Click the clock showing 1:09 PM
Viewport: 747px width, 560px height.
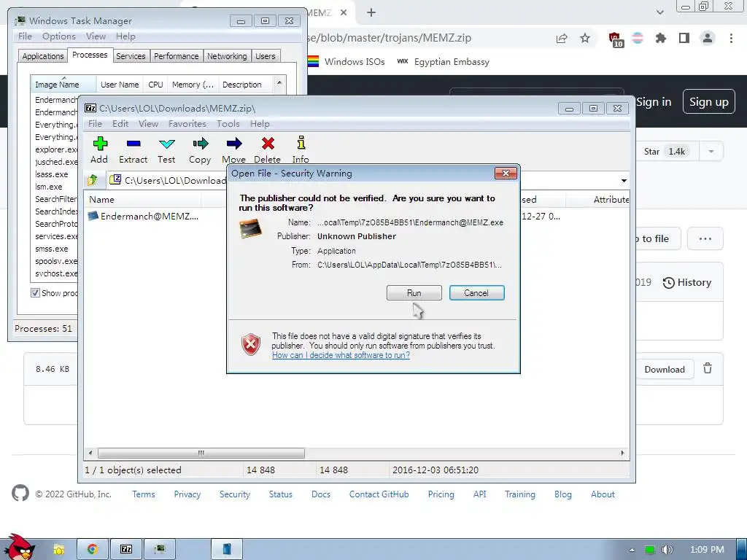[707, 550]
